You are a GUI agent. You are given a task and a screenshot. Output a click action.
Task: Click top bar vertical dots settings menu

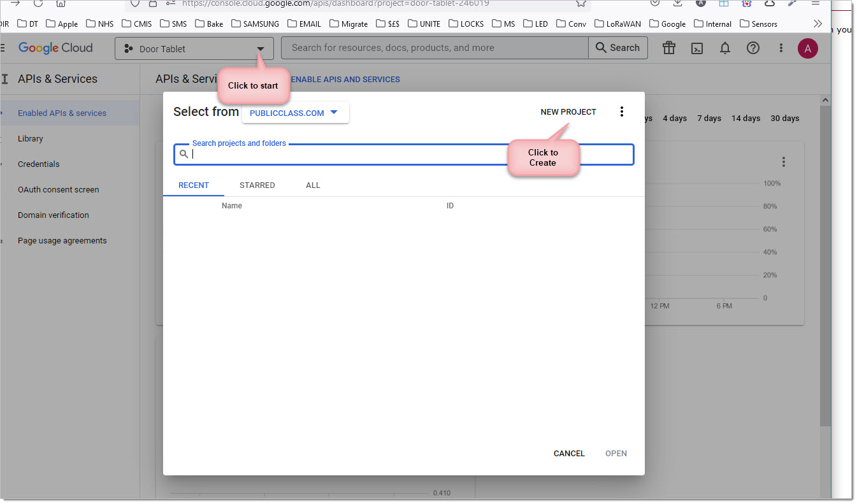point(781,48)
